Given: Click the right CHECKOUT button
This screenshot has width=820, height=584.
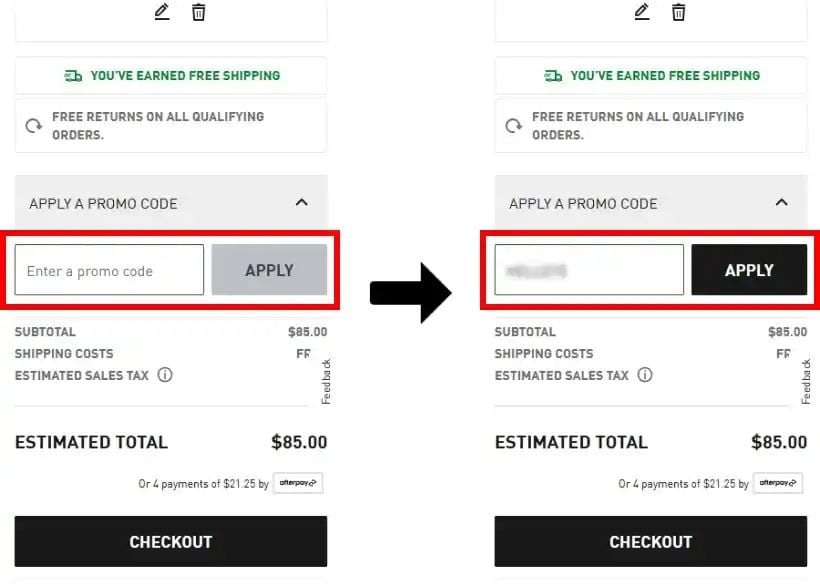Looking at the screenshot, I should coord(651,542).
